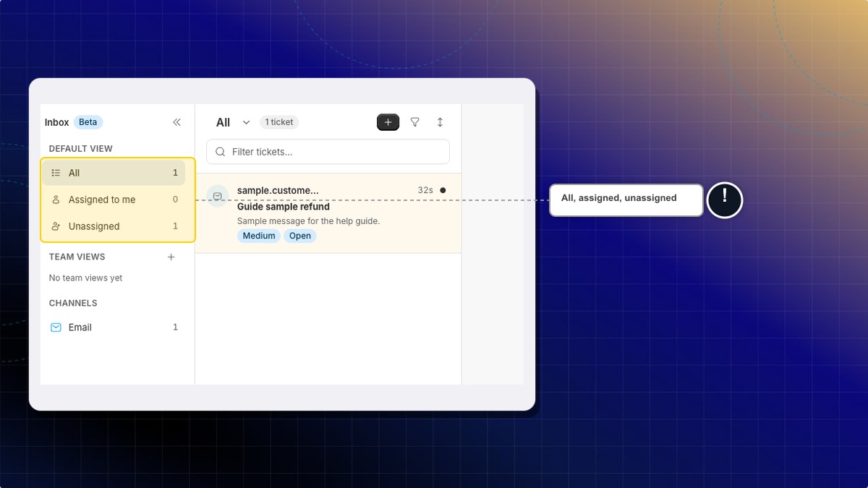868x488 pixels.
Task: Open the ticket filter funnel icon
Action: tap(415, 122)
